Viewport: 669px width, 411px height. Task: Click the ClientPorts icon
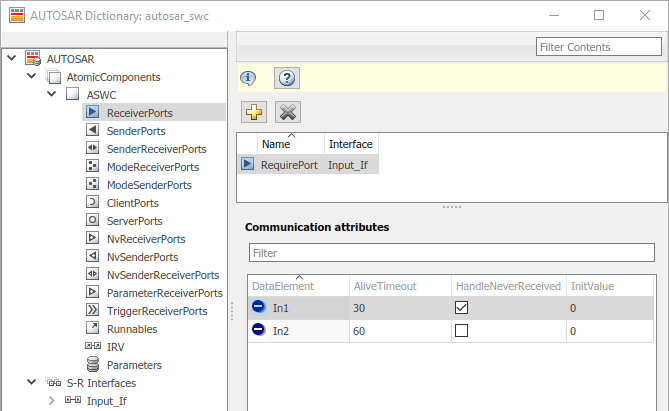click(x=92, y=202)
